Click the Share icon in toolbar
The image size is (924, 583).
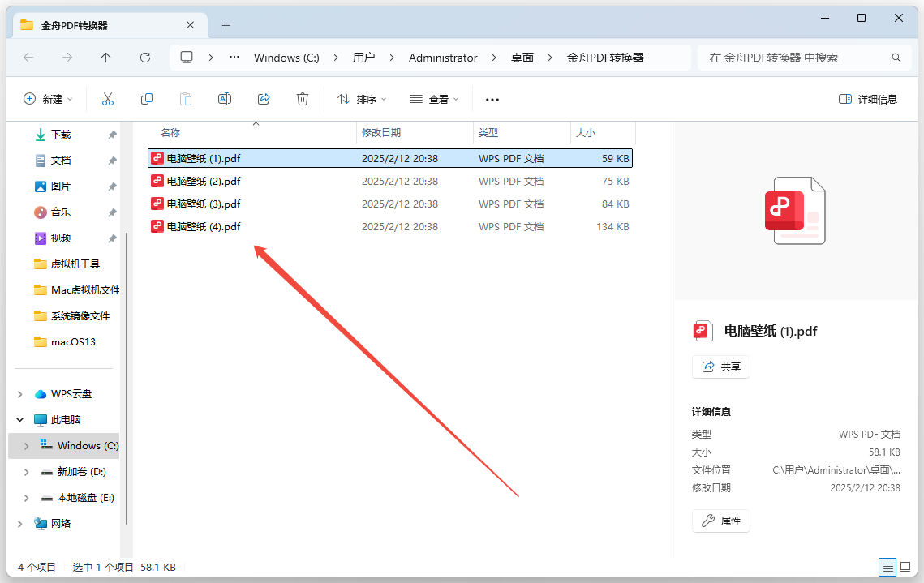point(264,99)
